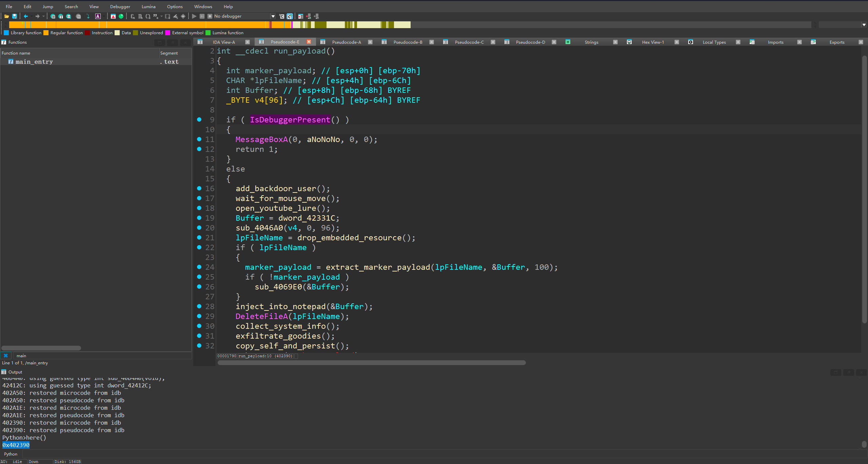Click the highlighted C pseudocode toolbar icon
This screenshot has height=464, width=868.
[290, 16]
